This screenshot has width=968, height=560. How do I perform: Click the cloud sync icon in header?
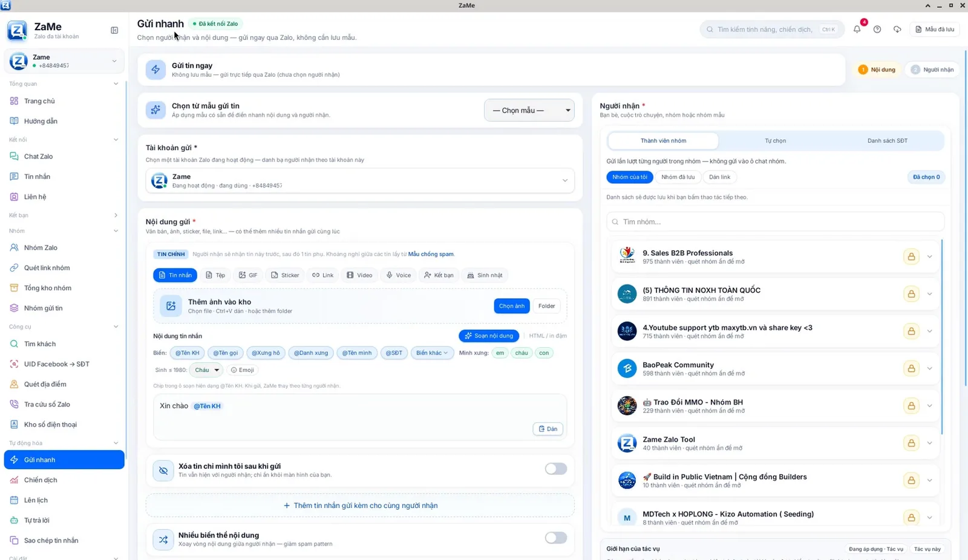click(897, 29)
